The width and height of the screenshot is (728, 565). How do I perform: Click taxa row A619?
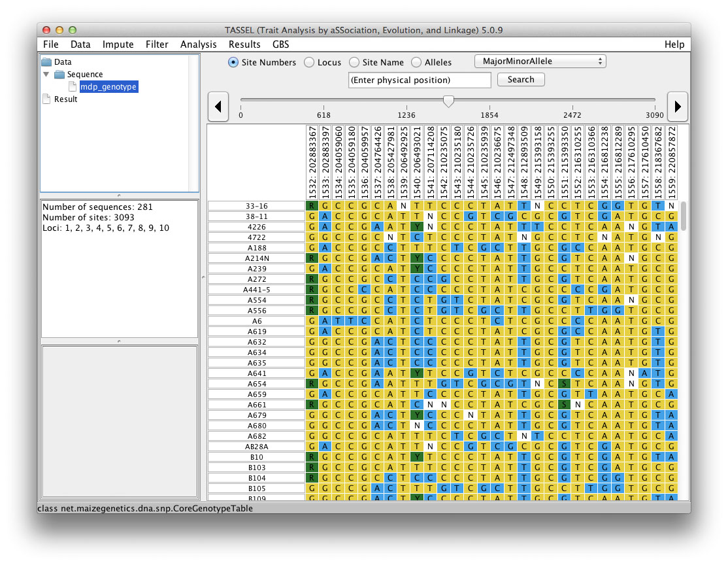[x=256, y=332]
